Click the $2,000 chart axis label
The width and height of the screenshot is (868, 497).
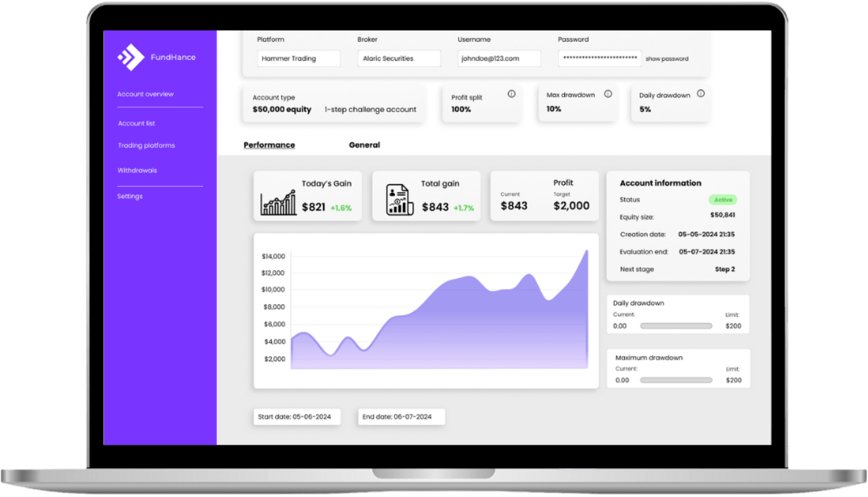[275, 359]
